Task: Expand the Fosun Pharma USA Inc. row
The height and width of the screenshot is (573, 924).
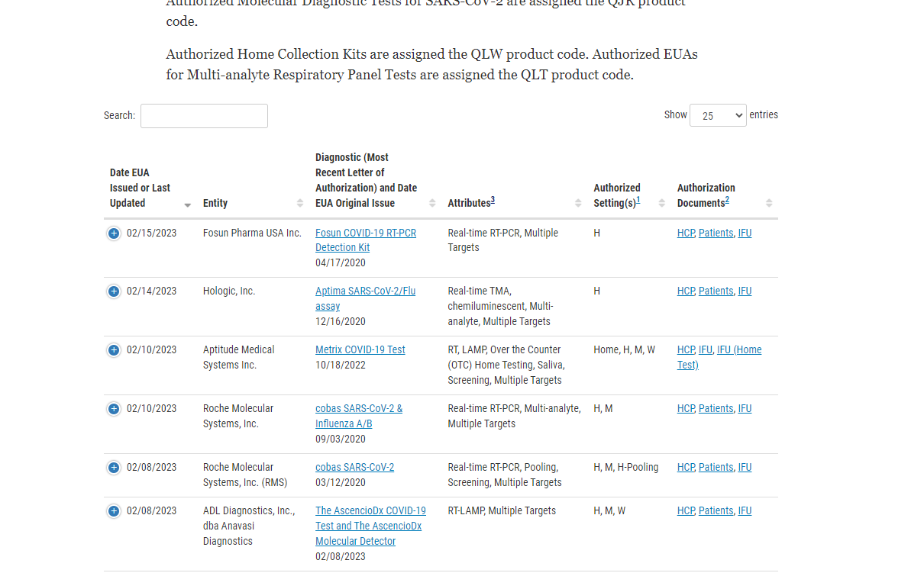Action: click(x=114, y=233)
